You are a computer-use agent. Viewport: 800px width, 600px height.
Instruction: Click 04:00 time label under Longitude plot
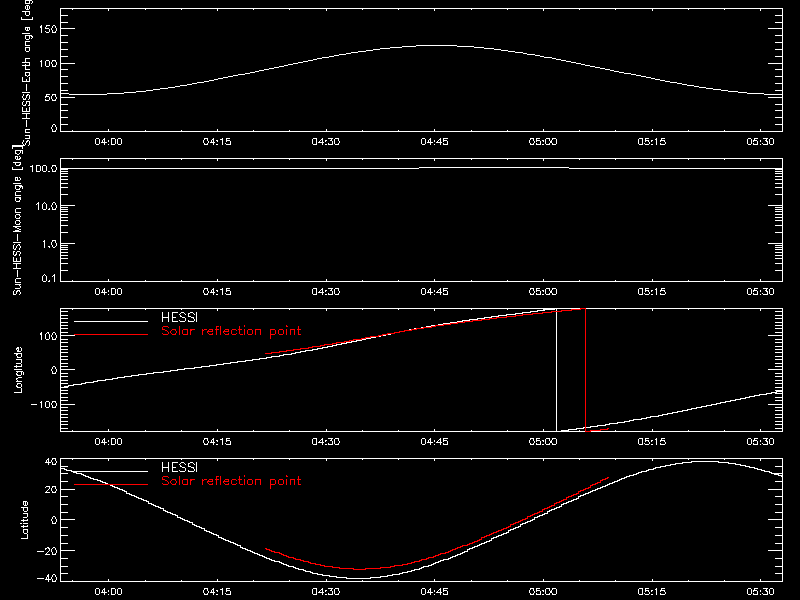click(x=108, y=442)
